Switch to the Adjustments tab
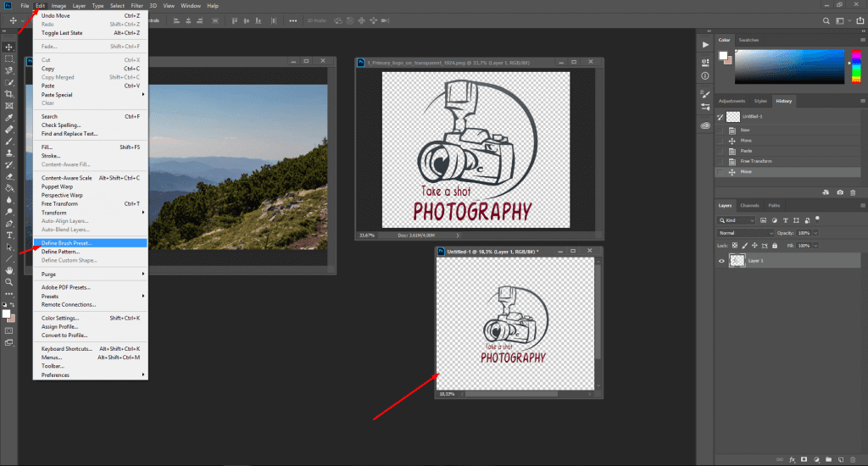Image resolution: width=868 pixels, height=466 pixels. [732, 101]
